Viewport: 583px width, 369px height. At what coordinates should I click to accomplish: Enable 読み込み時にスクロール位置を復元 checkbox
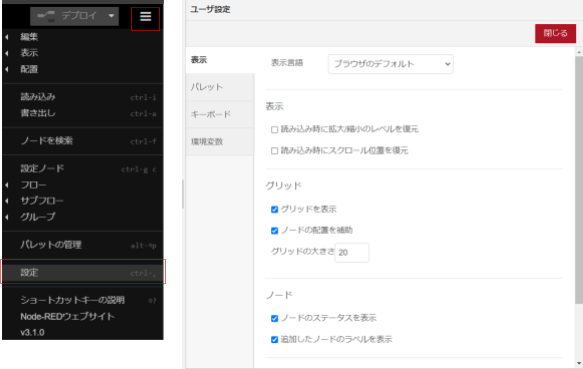[274, 151]
